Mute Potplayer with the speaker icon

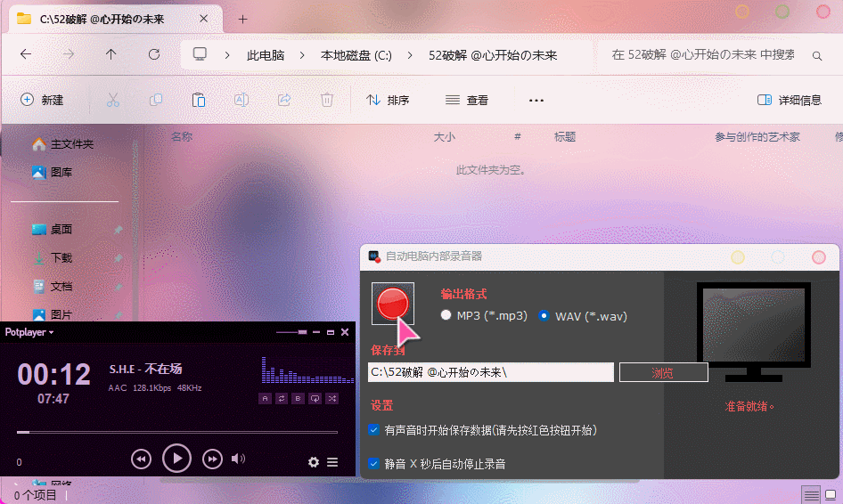tap(238, 459)
